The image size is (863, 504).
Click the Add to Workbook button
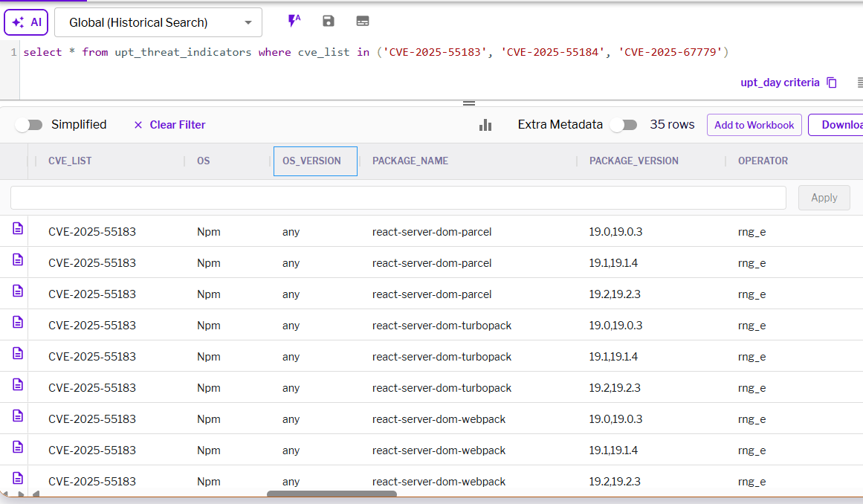point(754,125)
